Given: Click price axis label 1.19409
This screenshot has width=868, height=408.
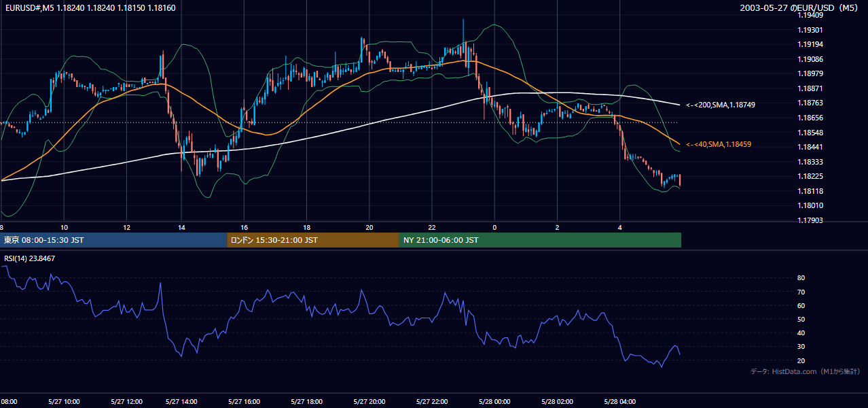Looking at the screenshot, I should pyautogui.click(x=811, y=16).
